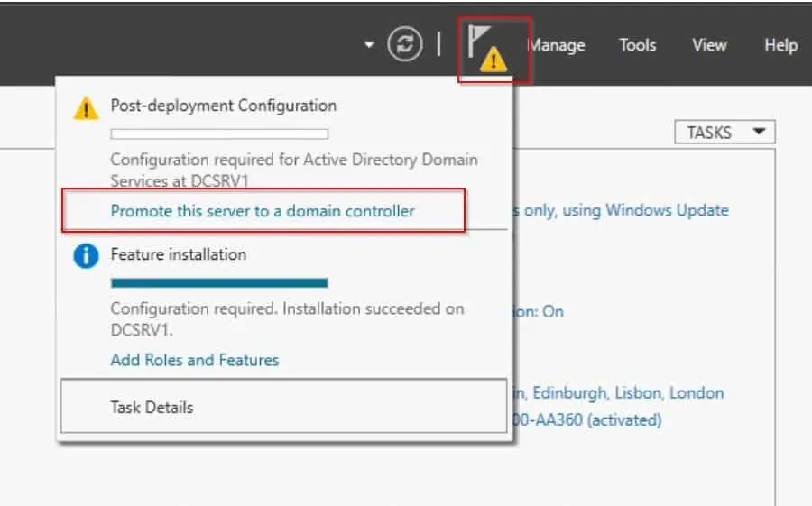Open the View menu

pyautogui.click(x=709, y=45)
